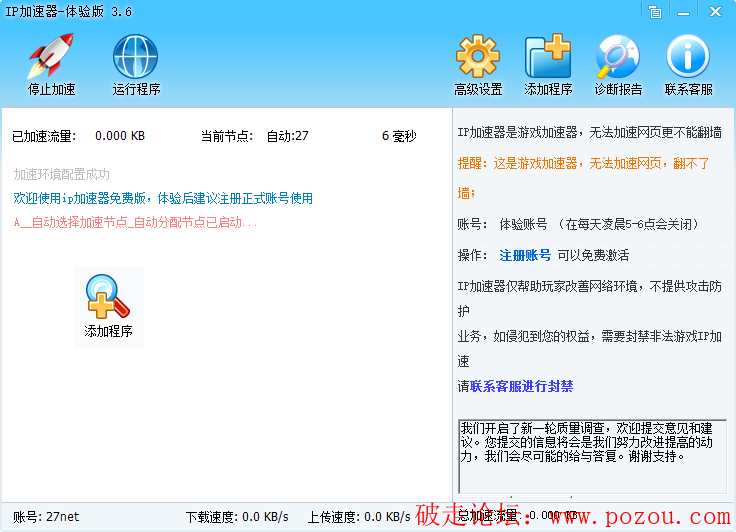
Task: Close the IP加速器 window
Action: coord(716,12)
